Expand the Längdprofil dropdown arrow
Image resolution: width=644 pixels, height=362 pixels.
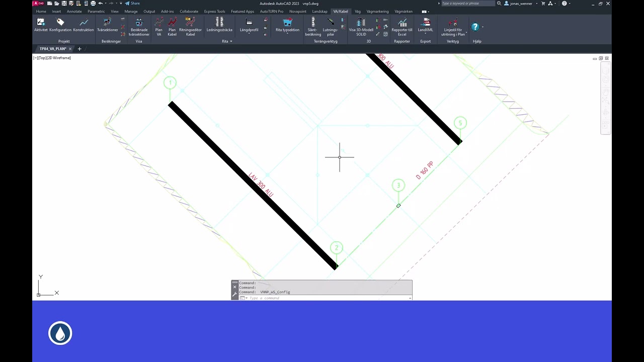(x=249, y=34)
